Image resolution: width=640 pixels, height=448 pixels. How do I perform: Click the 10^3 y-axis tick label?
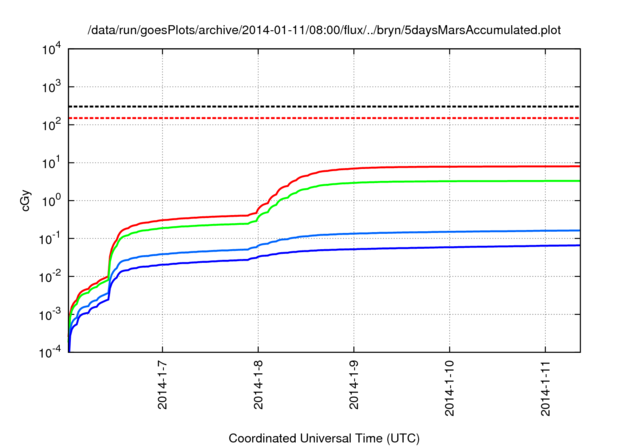(52, 87)
